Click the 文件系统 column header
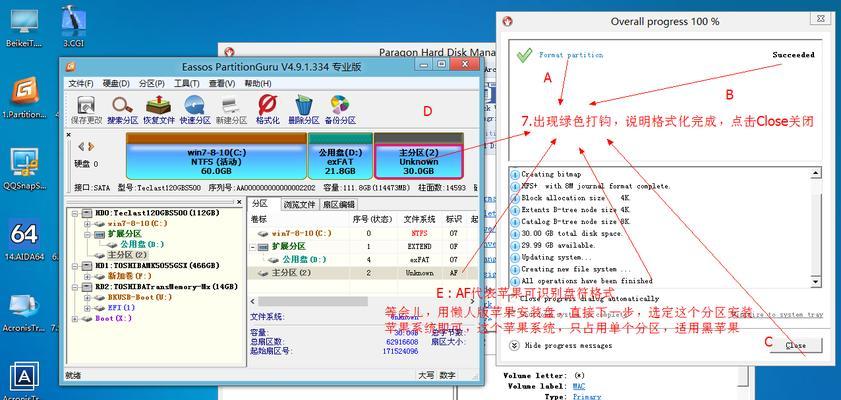841x400 pixels. point(419,219)
